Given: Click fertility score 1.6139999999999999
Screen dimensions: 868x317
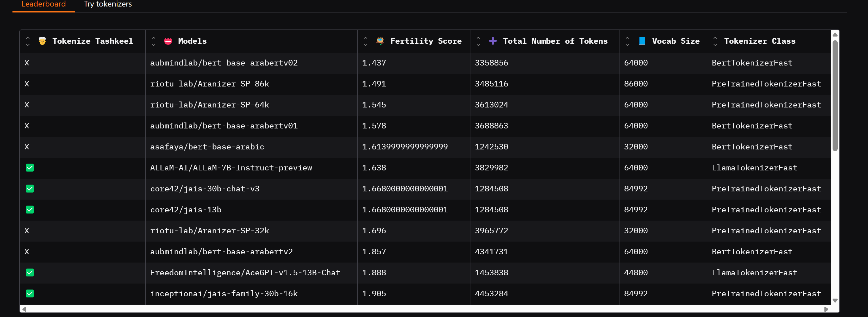Looking at the screenshot, I should tap(405, 147).
